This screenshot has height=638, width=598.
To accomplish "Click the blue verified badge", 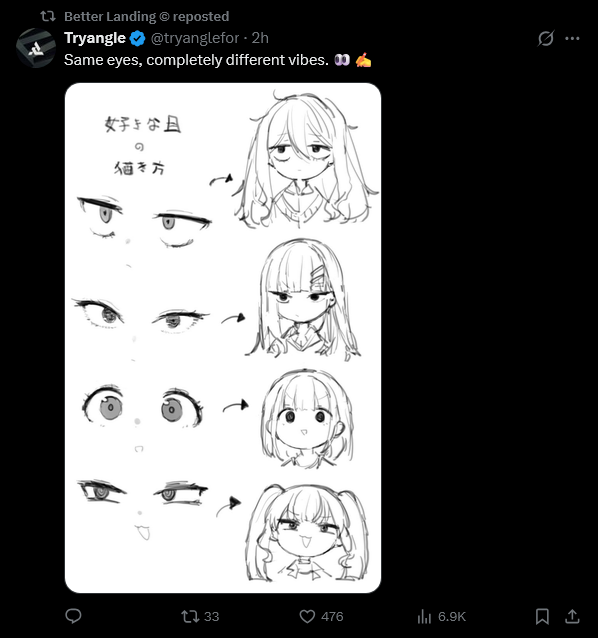I will click(x=137, y=39).
